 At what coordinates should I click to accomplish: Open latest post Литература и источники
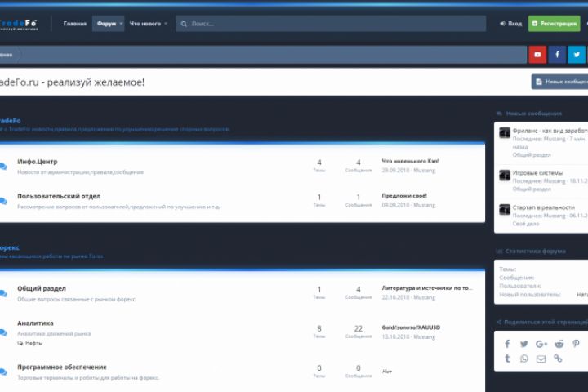[427, 288]
